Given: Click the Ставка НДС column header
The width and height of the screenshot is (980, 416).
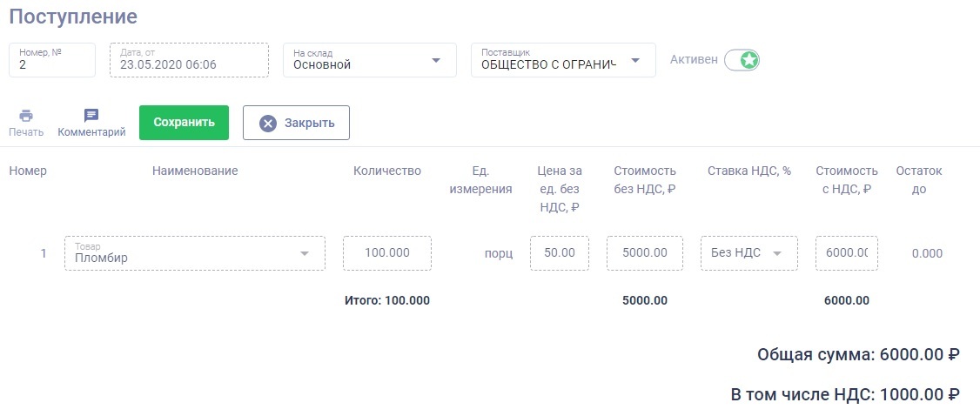Looking at the screenshot, I should [749, 171].
